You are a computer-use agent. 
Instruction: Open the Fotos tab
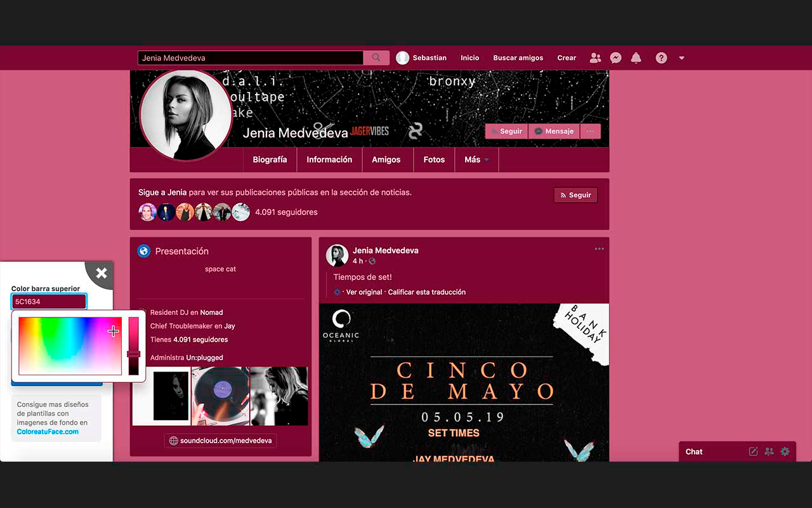coord(434,160)
